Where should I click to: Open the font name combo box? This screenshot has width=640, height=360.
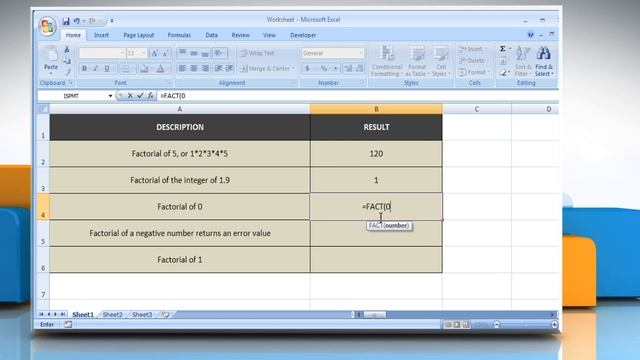click(x=102, y=53)
